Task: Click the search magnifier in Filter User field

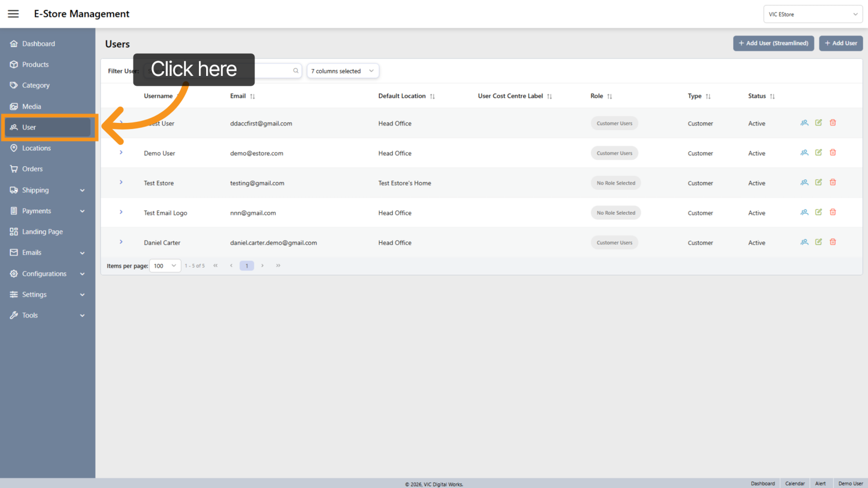Action: (295, 71)
